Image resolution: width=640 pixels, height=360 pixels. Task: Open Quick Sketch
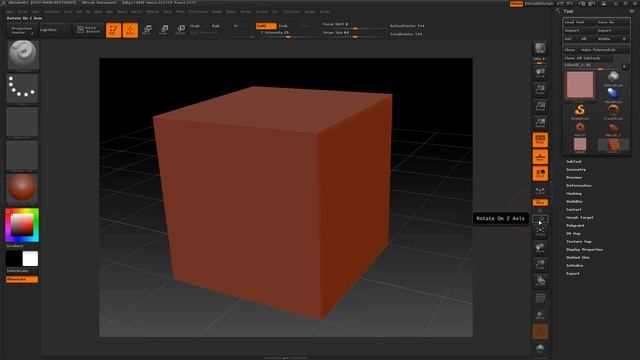[88, 30]
